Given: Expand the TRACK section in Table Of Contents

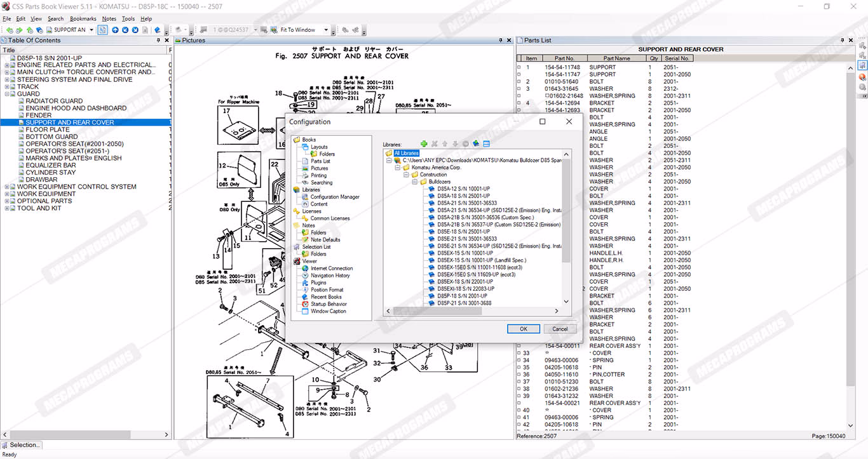Looking at the screenshot, I should pyautogui.click(x=7, y=86).
